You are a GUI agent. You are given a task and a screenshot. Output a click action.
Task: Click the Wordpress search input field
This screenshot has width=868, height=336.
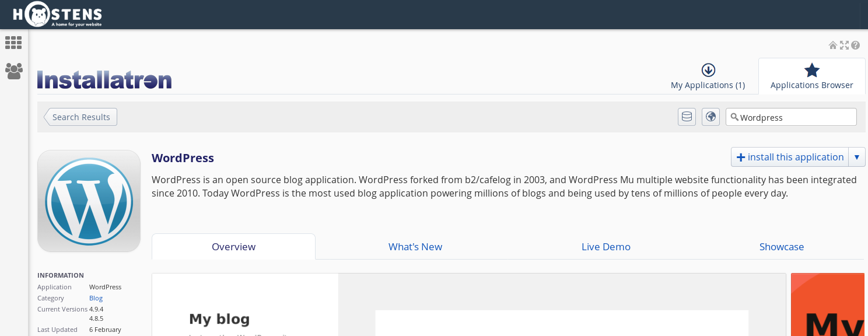791,117
